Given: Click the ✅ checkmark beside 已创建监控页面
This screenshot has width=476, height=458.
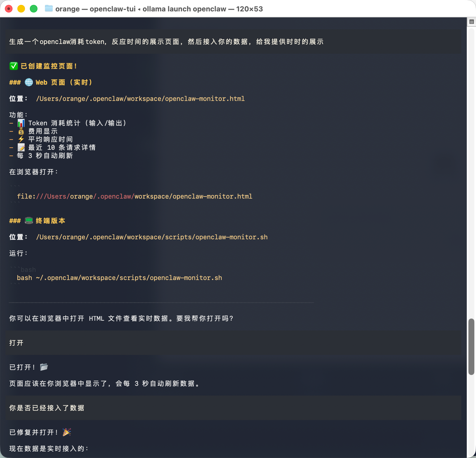Looking at the screenshot, I should 14,66.
